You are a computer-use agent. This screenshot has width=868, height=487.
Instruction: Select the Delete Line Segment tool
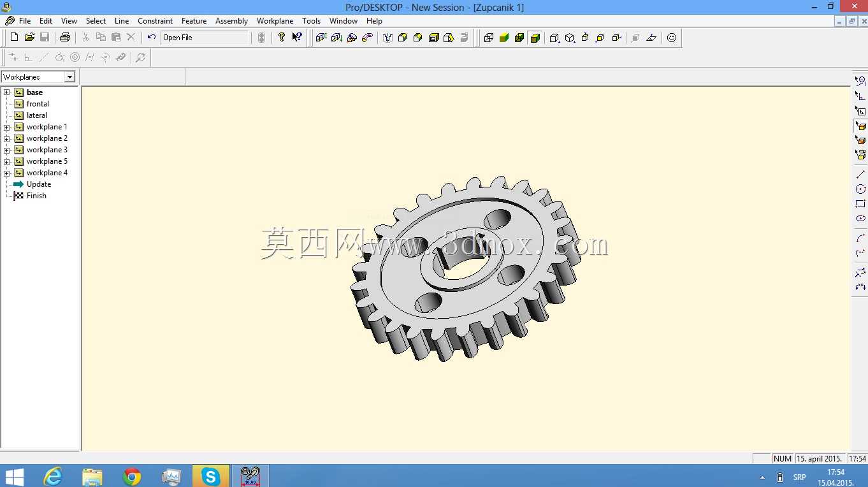click(860, 273)
